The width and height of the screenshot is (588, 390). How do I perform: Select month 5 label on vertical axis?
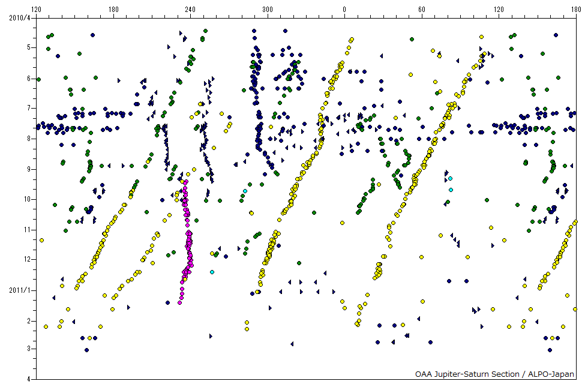click(29, 47)
